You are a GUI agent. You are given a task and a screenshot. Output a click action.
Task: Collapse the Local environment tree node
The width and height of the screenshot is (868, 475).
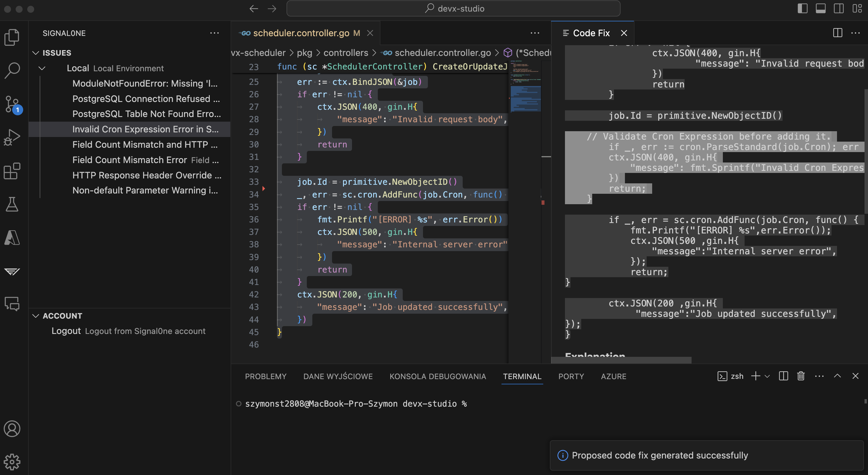(42, 68)
